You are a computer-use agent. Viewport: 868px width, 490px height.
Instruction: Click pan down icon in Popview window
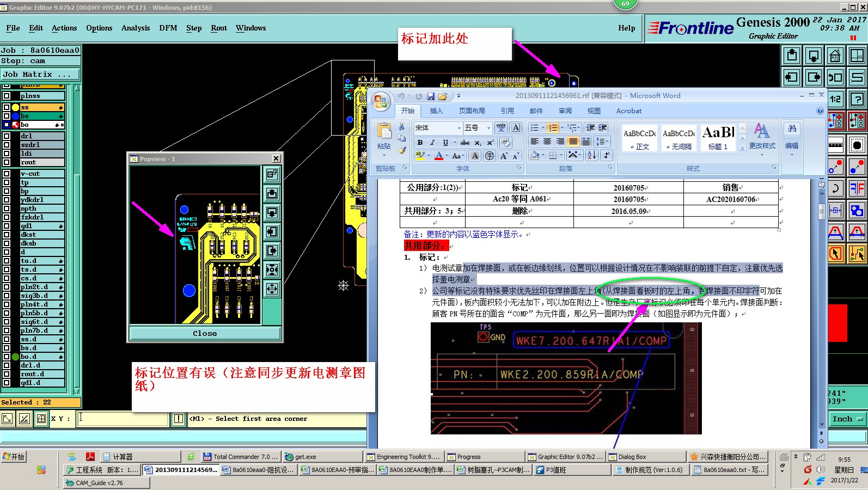272,212
